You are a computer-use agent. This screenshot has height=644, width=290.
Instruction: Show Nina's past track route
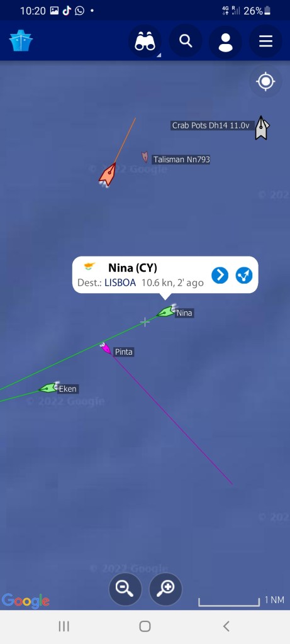coord(244,275)
